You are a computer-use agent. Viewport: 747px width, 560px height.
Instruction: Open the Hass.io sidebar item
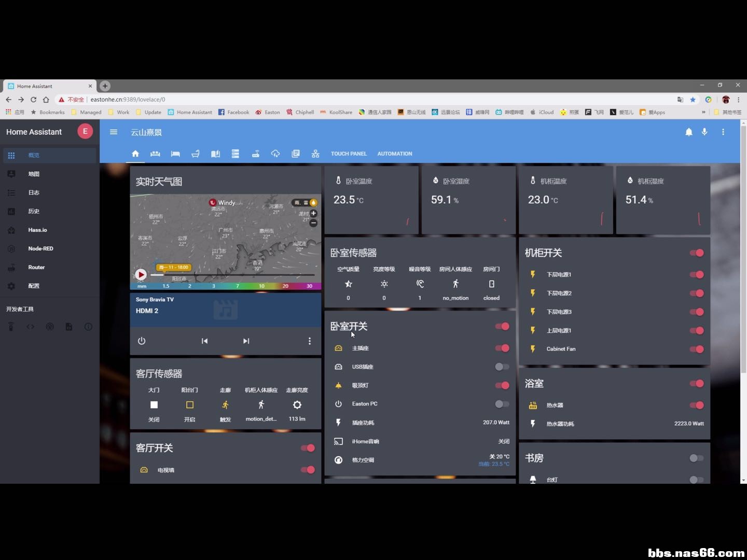pyautogui.click(x=37, y=230)
